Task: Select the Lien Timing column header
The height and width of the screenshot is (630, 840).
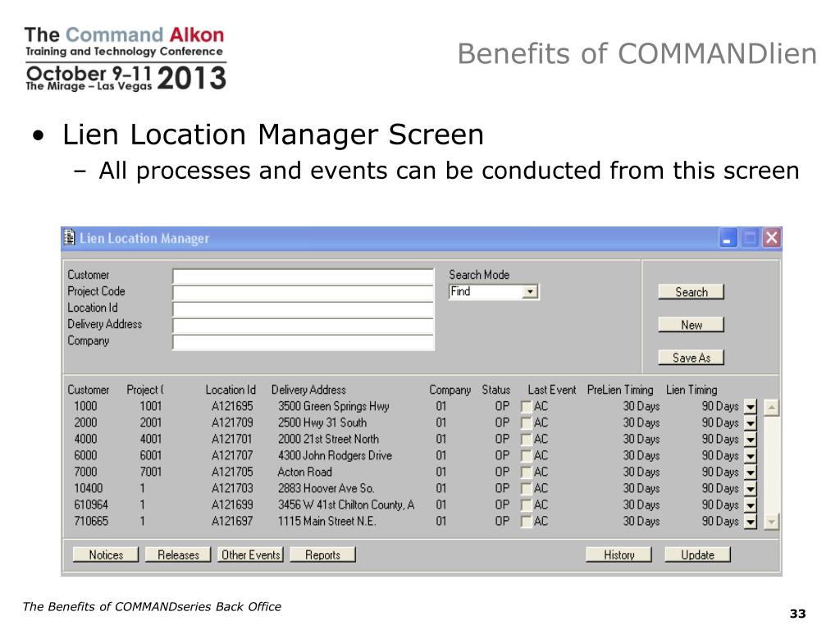Action: pos(692,390)
